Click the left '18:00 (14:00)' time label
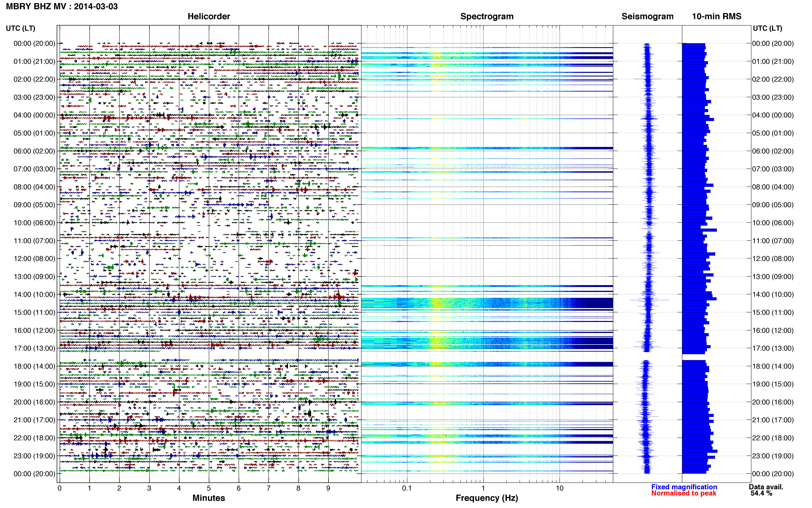 point(34,366)
